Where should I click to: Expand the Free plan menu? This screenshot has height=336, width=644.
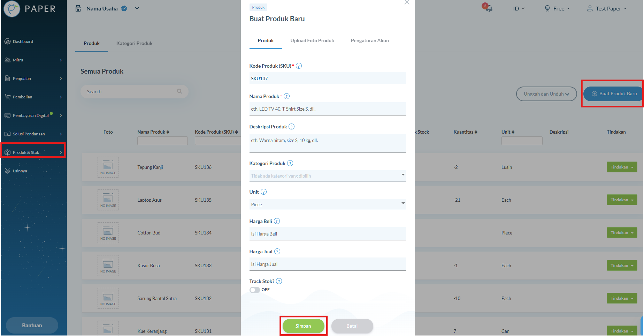click(x=557, y=8)
